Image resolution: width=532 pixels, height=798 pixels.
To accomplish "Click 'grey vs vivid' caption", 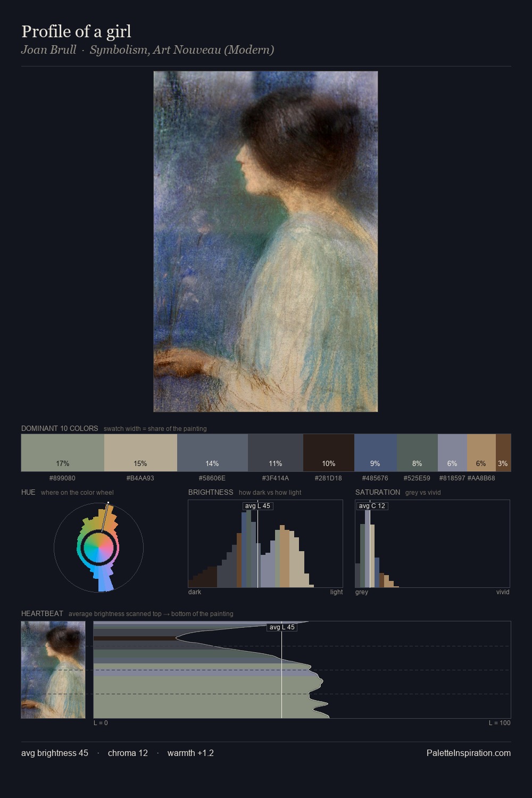I will pos(423,493).
